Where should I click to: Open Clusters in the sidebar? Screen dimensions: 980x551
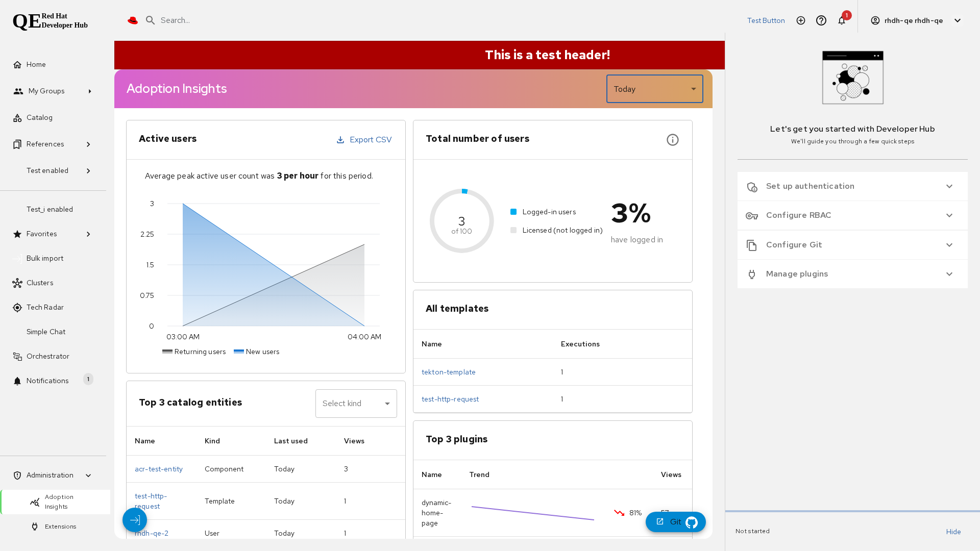click(x=40, y=283)
